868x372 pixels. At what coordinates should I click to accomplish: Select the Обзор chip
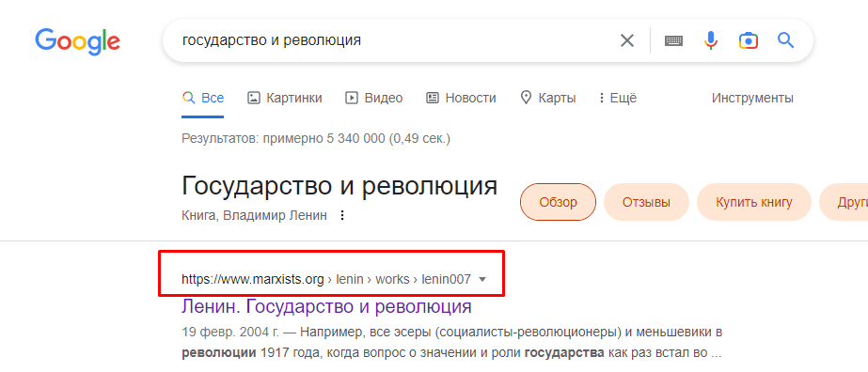coord(558,202)
